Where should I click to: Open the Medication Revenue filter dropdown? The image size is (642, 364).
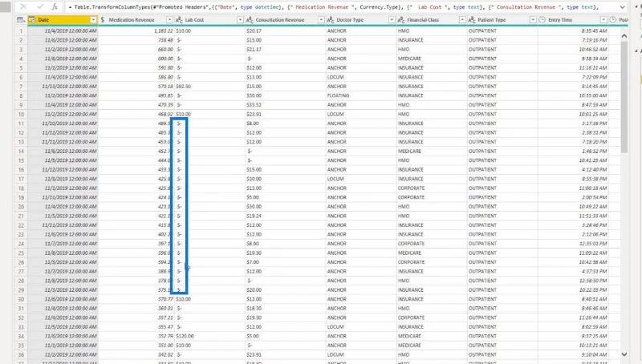pos(169,19)
